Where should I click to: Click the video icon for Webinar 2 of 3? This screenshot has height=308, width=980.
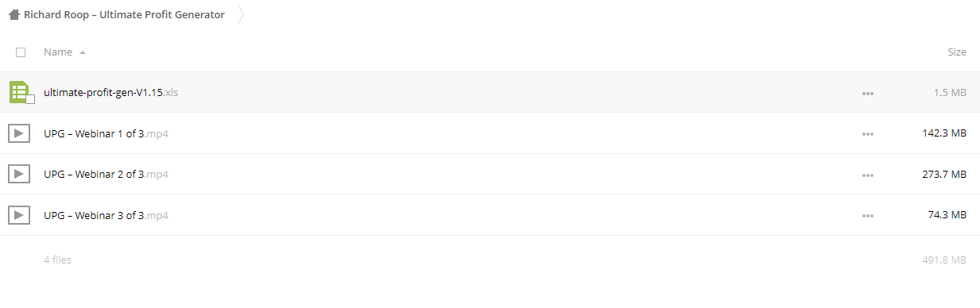tap(19, 174)
